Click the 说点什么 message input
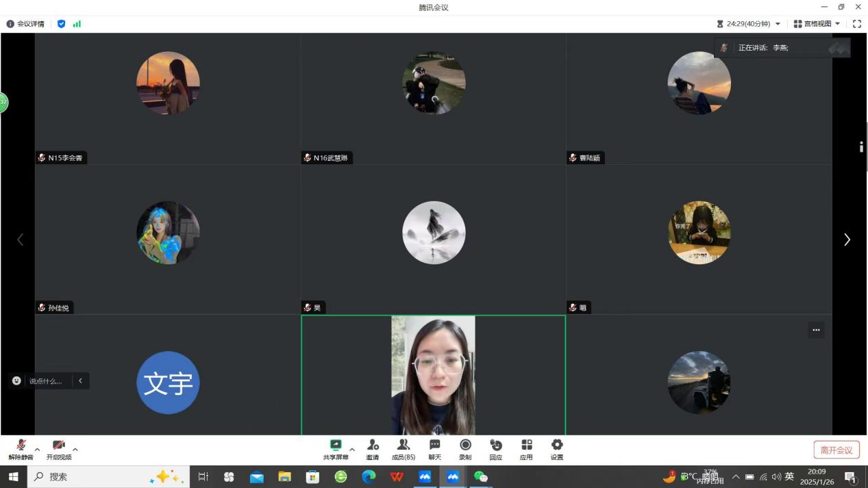The image size is (868, 488). (x=45, y=381)
